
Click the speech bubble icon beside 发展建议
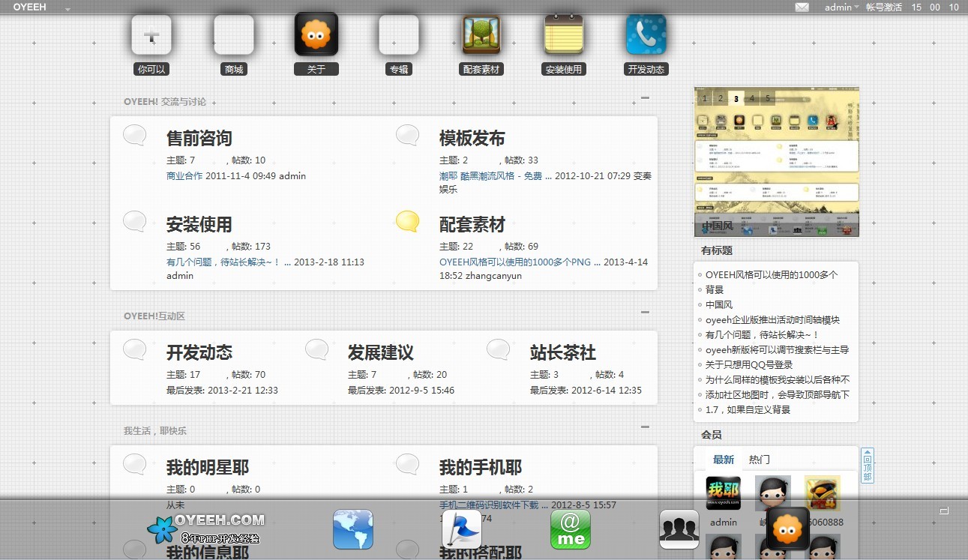pyautogui.click(x=316, y=349)
